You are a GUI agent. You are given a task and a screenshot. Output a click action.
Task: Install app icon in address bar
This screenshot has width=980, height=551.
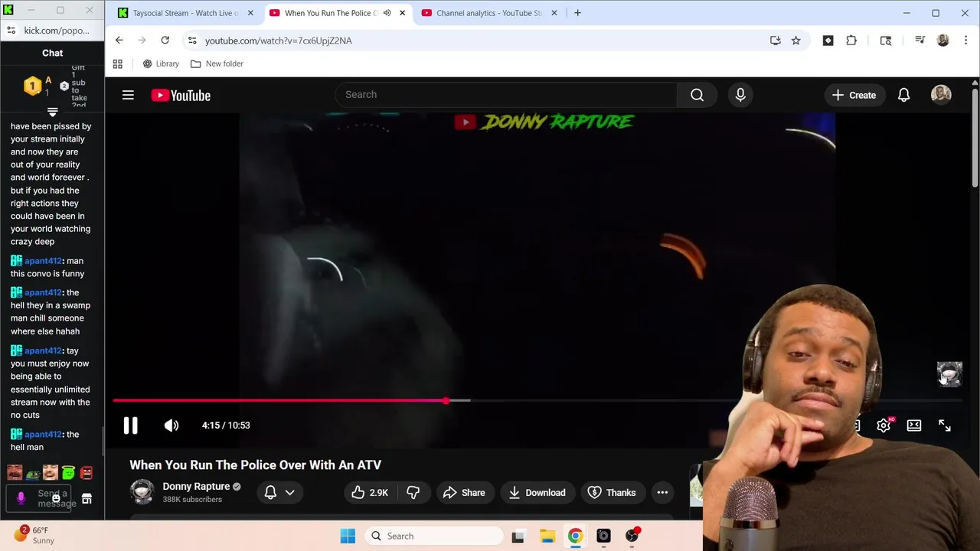click(776, 41)
